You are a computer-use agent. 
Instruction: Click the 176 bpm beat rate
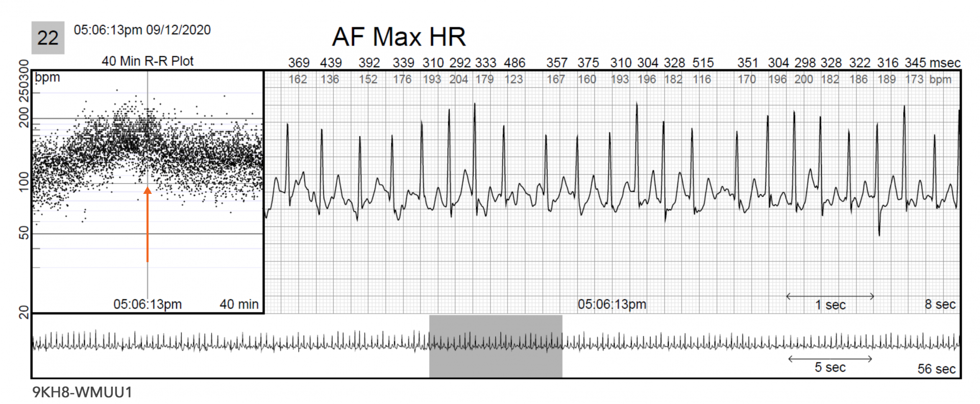402,80
